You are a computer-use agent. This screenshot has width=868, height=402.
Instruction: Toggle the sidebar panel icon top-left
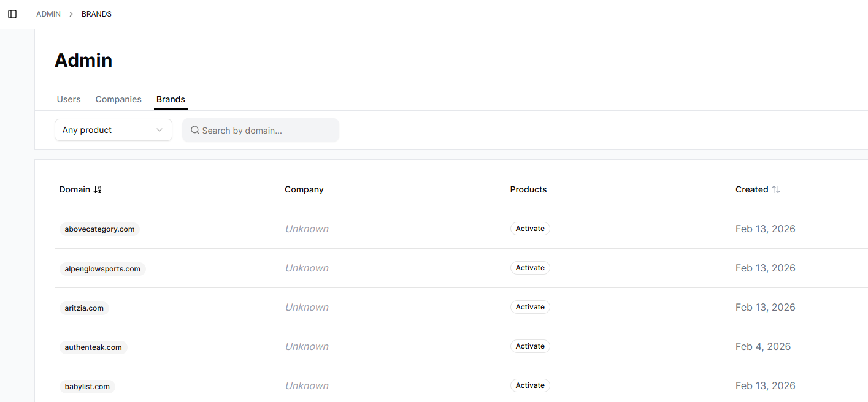coord(12,13)
